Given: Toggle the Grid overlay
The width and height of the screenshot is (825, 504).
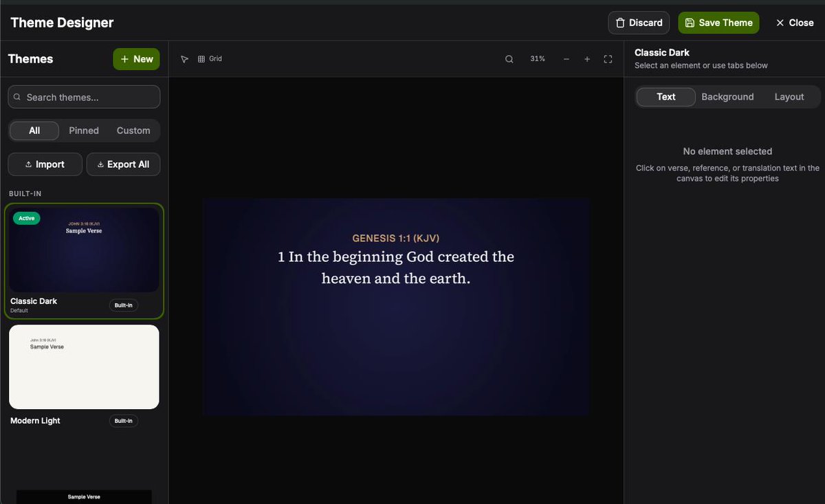Looking at the screenshot, I should coord(210,59).
